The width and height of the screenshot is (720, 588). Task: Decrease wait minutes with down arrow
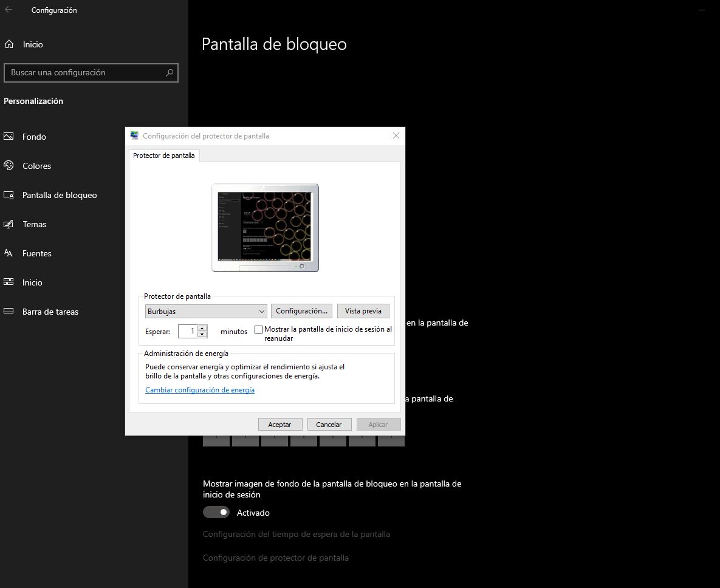tap(202, 334)
